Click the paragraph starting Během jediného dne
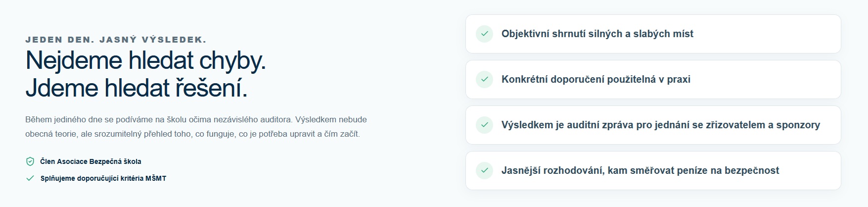The height and width of the screenshot is (207, 868). (x=196, y=127)
